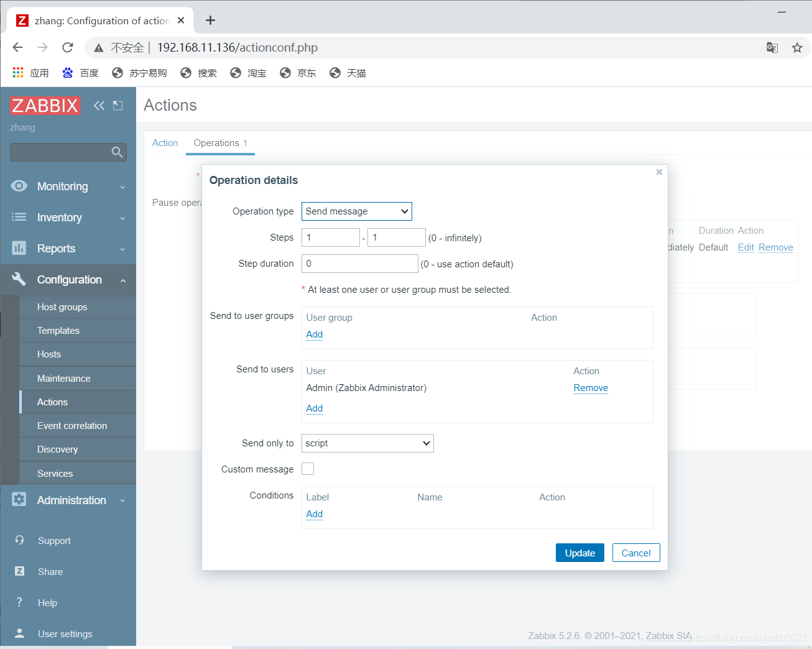Bookmark page with star icon
Screen dimensions: 812x649
coord(797,48)
